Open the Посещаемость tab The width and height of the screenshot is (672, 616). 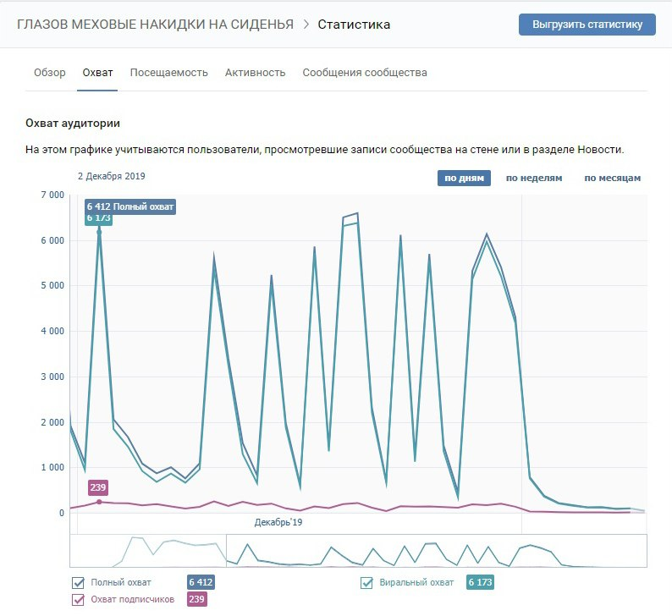point(168,73)
